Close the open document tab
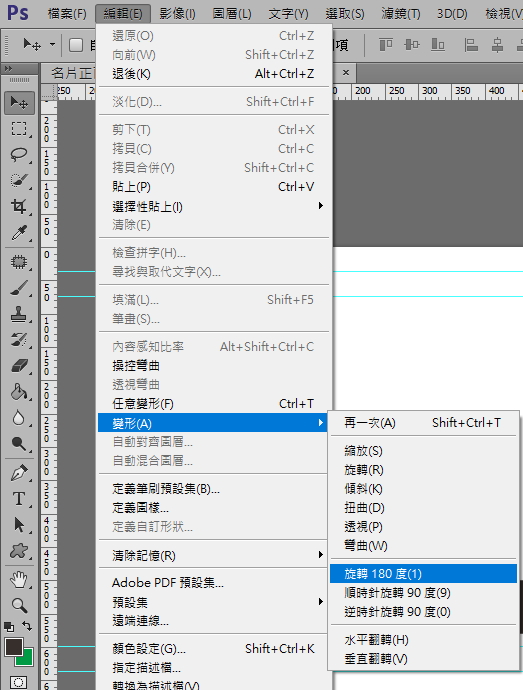The height and width of the screenshot is (690, 523). pos(346,73)
